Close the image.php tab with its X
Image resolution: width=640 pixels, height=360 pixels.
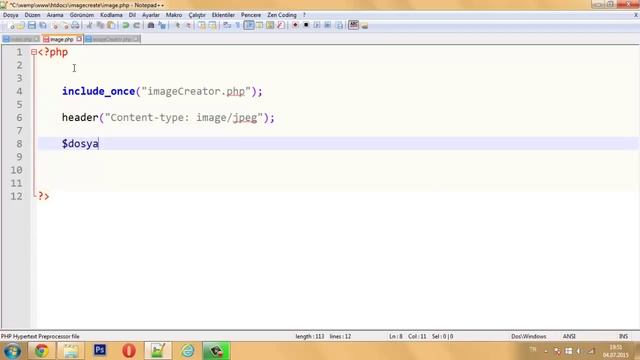coord(79,39)
